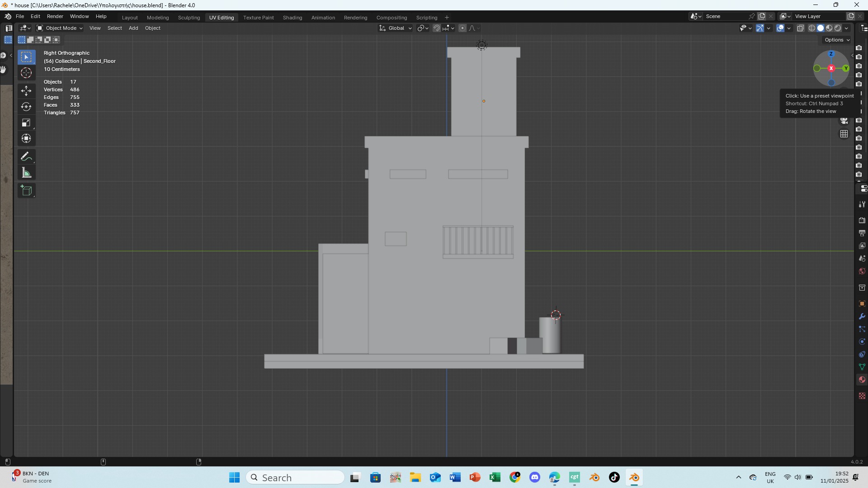Screen dimensions: 868x488
Task: Open the Render menu
Action: (x=55, y=16)
